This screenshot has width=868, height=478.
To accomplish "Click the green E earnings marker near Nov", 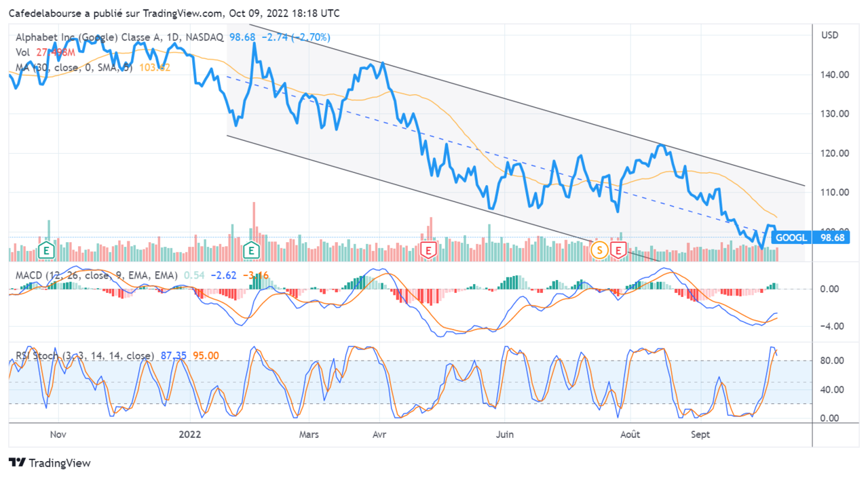I will point(45,250).
